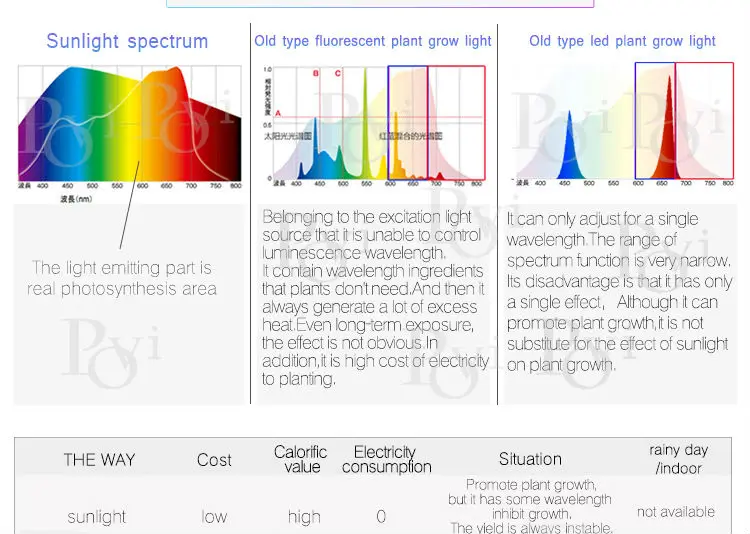Click the sunlight row label in table
This screenshot has width=750, height=534.
[x=97, y=517]
